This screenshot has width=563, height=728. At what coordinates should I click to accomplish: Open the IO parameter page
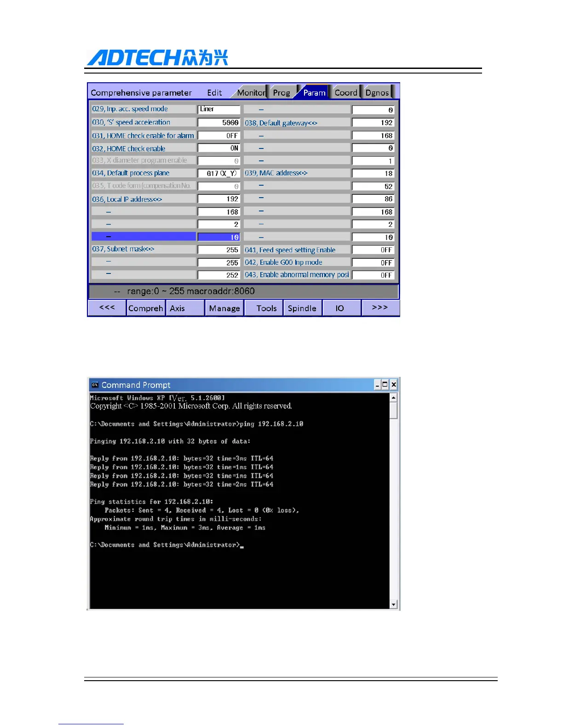coord(341,308)
